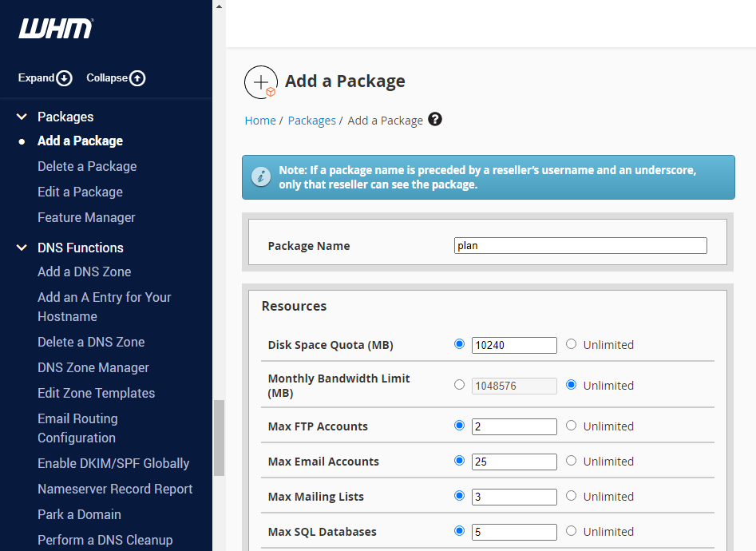Screen dimensions: 756x551
Task: Select Max Email Accounts numeric value radio
Action: tap(460, 460)
